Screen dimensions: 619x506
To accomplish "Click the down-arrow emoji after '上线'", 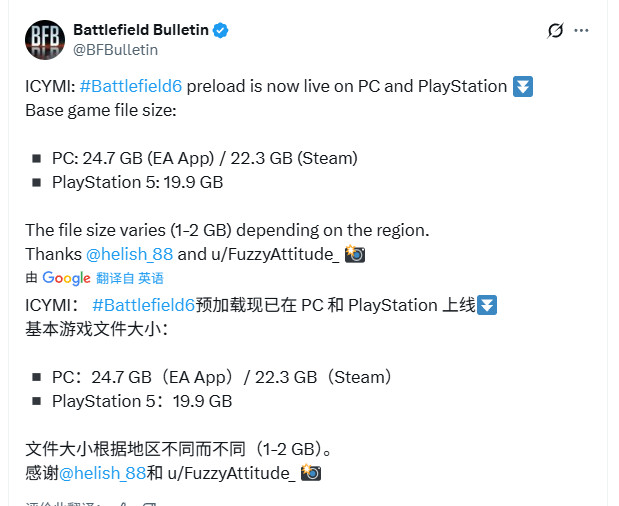I will pos(487,305).
